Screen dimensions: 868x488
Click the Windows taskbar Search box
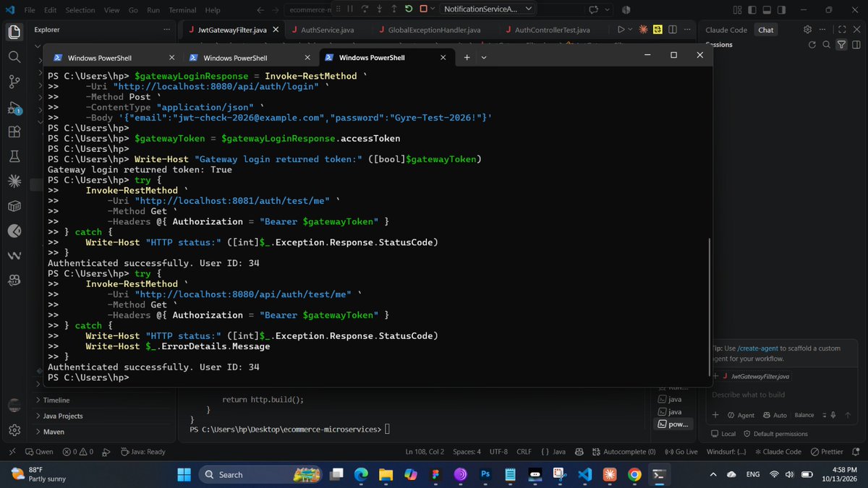point(259,474)
